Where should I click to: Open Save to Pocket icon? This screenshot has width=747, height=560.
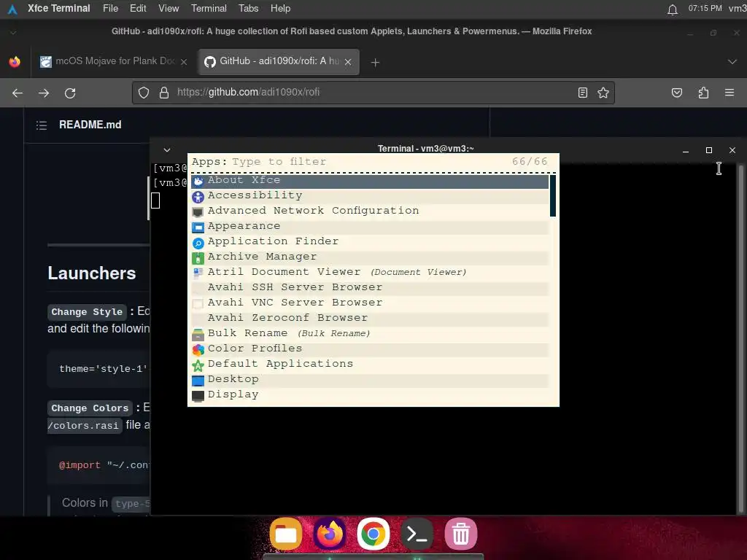click(x=676, y=93)
